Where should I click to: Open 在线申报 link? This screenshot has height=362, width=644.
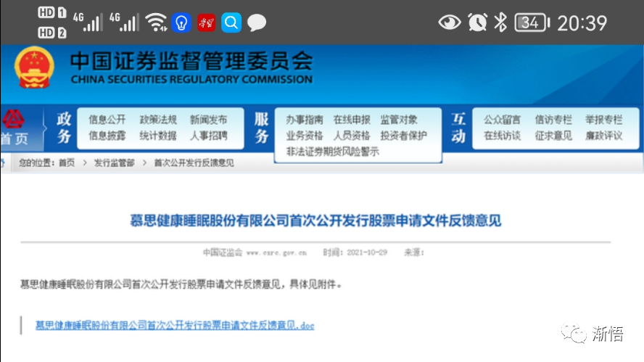[352, 120]
